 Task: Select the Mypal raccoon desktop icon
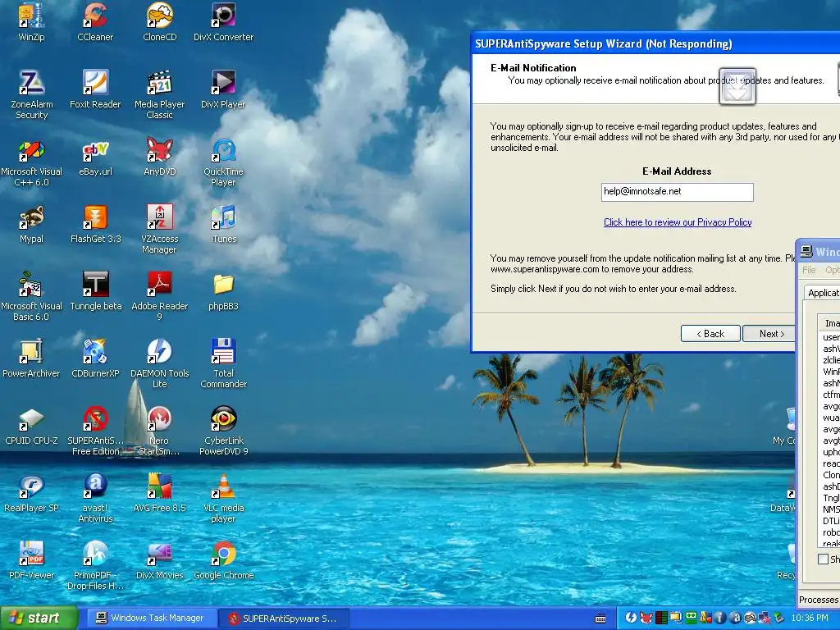point(31,225)
